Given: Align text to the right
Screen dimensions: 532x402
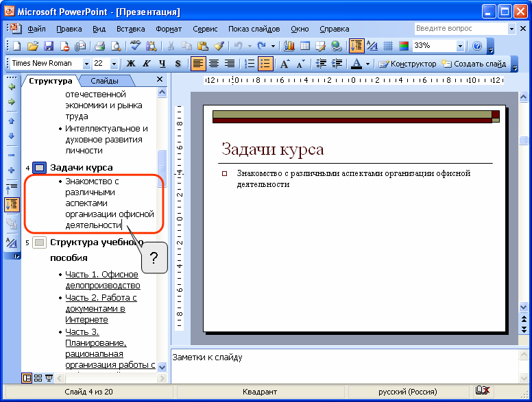Looking at the screenshot, I should [x=230, y=64].
